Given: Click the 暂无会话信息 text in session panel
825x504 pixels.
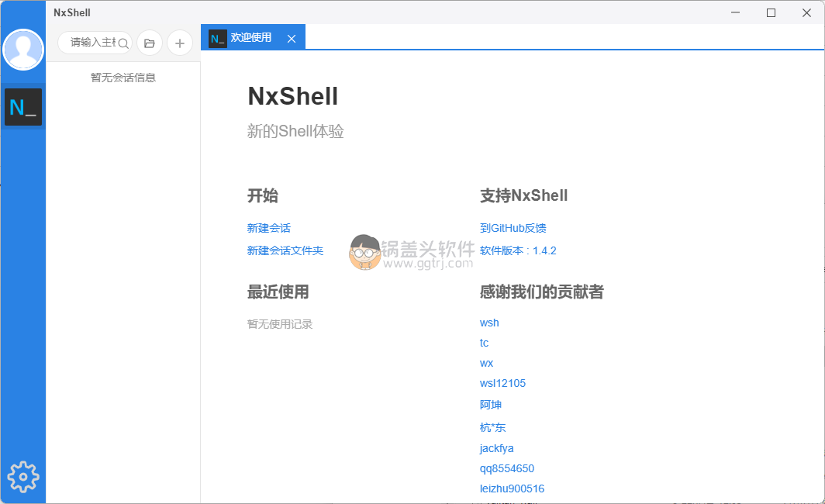Looking at the screenshot, I should (123, 78).
